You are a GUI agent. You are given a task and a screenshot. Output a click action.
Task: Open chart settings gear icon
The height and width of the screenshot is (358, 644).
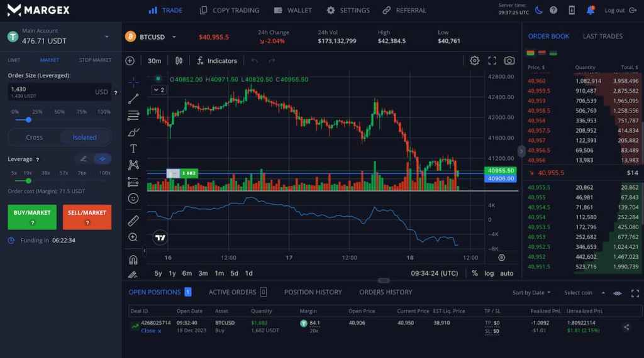475,61
